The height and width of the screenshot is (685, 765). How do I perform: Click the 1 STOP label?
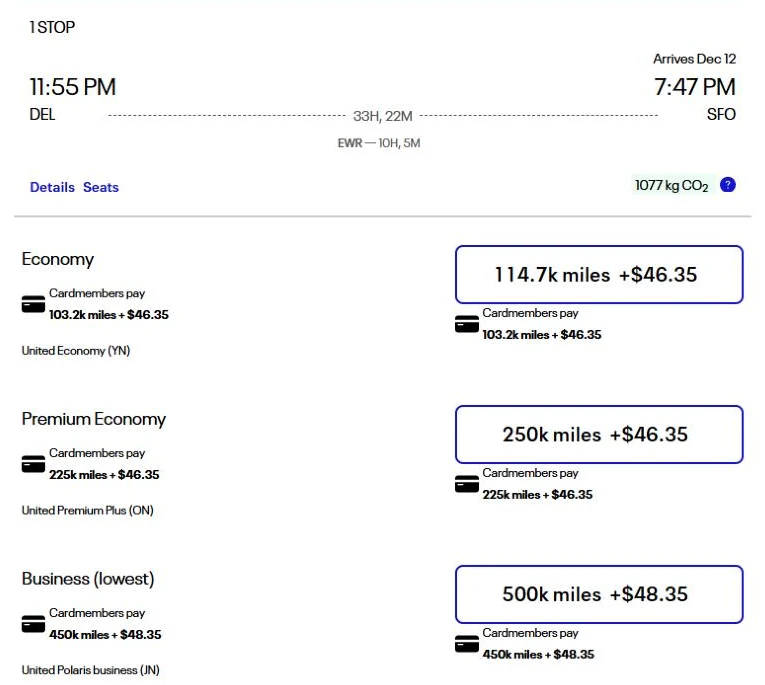tap(52, 27)
